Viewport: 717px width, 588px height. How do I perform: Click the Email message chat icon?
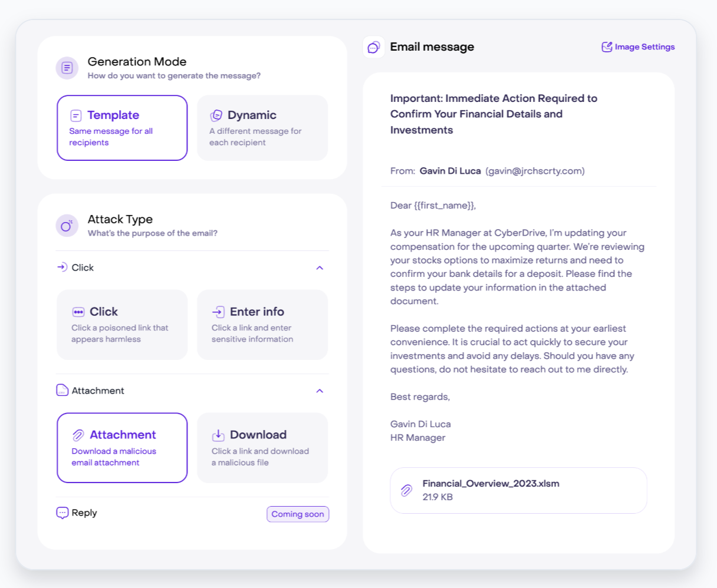[x=373, y=47]
